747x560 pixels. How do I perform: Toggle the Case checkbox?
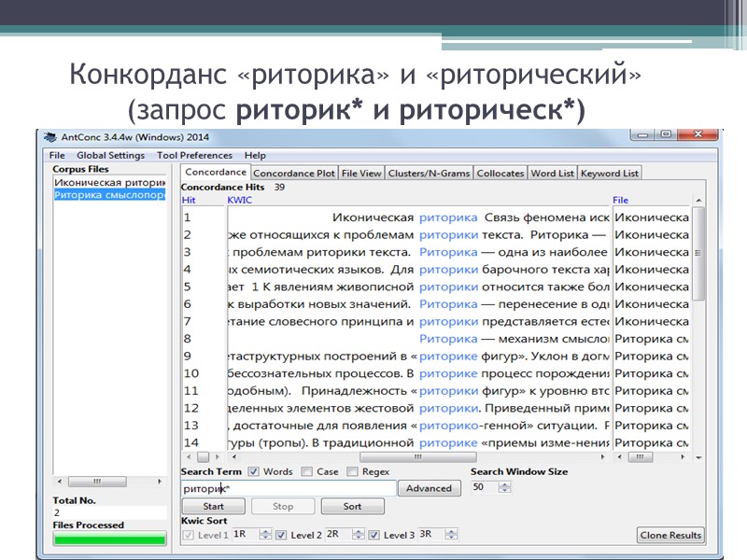(307, 471)
